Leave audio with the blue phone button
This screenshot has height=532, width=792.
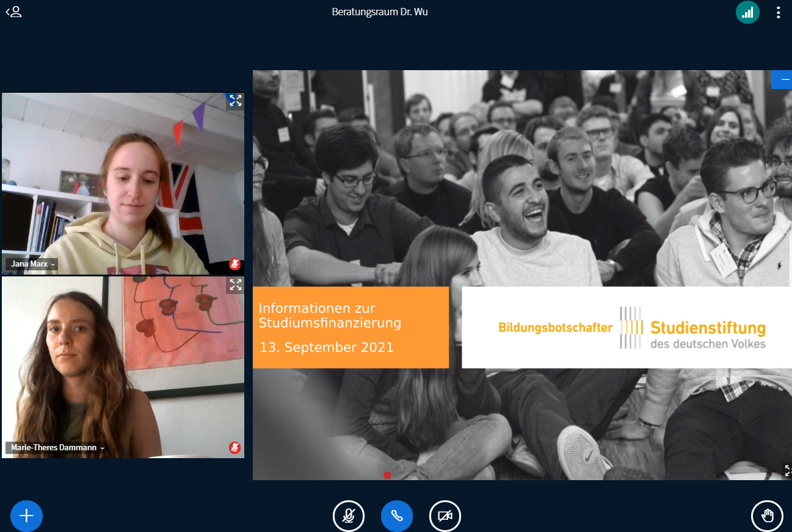(x=397, y=516)
